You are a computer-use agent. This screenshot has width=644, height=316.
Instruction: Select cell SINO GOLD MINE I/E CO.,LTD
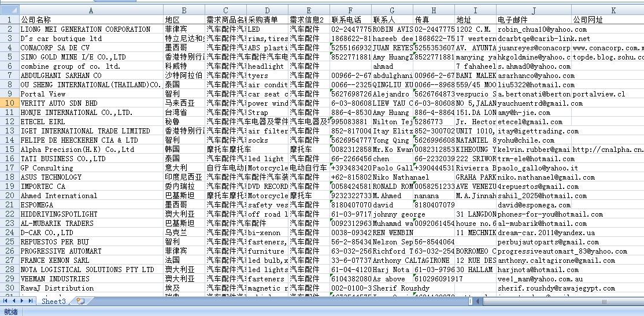click(x=91, y=57)
